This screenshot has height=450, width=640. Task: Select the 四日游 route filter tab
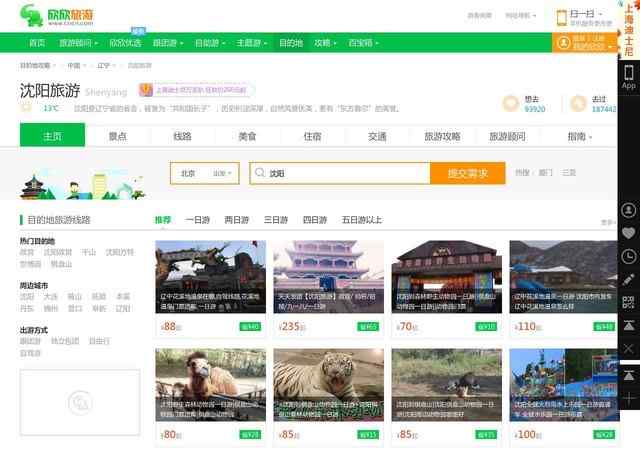pos(315,220)
